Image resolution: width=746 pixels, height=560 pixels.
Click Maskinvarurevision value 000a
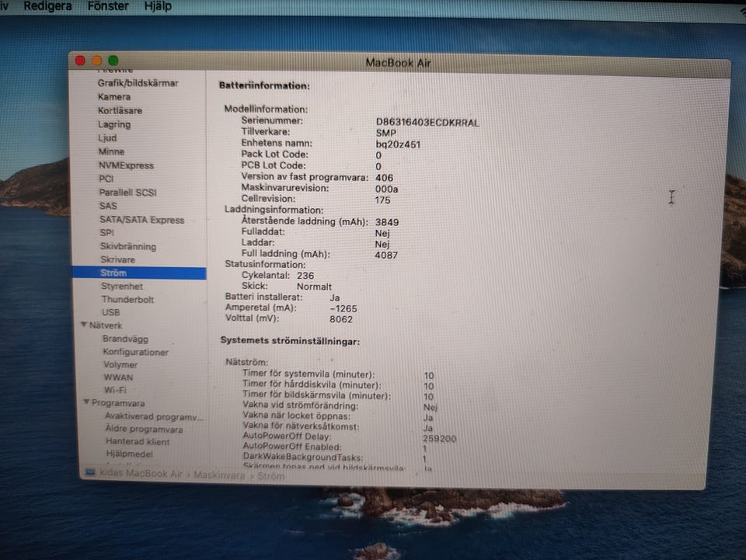click(x=386, y=190)
